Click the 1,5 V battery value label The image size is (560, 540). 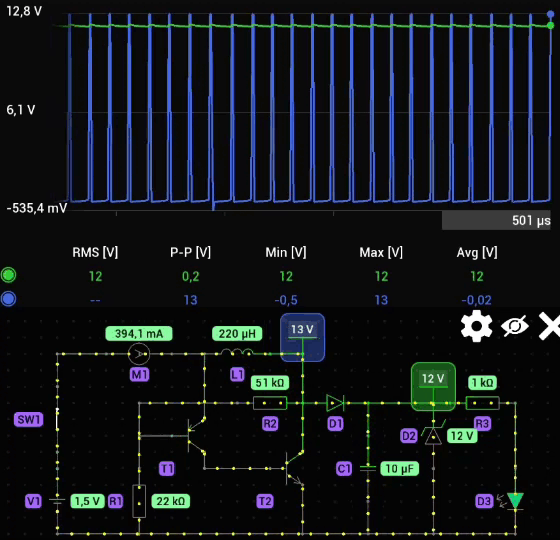[88, 501]
